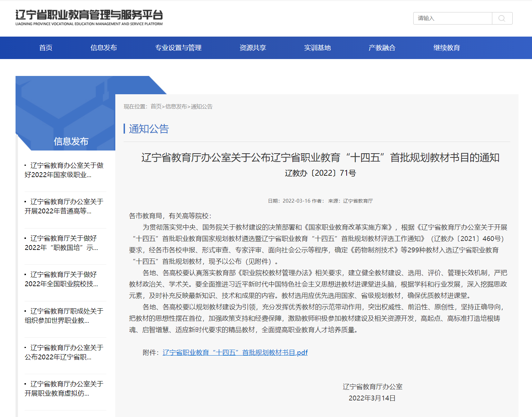Open sidebar article 2022年“职教国培”示...
532x417 pixels.
coord(61,243)
